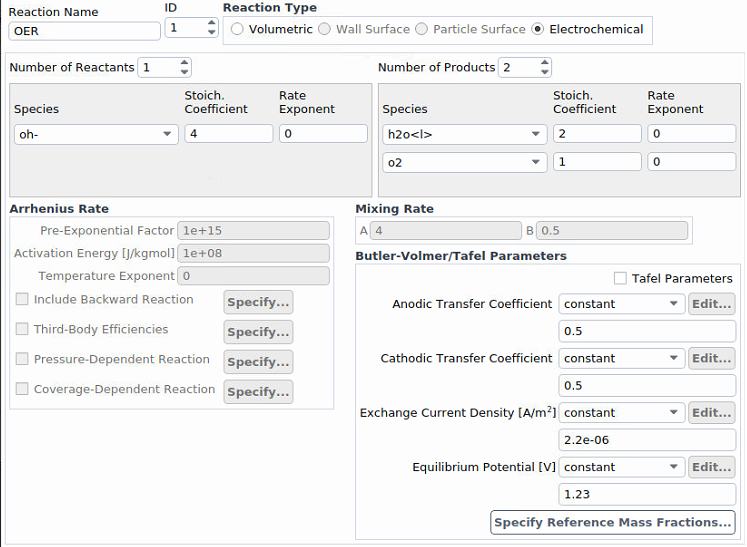
Task: Click o2 rate exponent field
Action: 692,162
